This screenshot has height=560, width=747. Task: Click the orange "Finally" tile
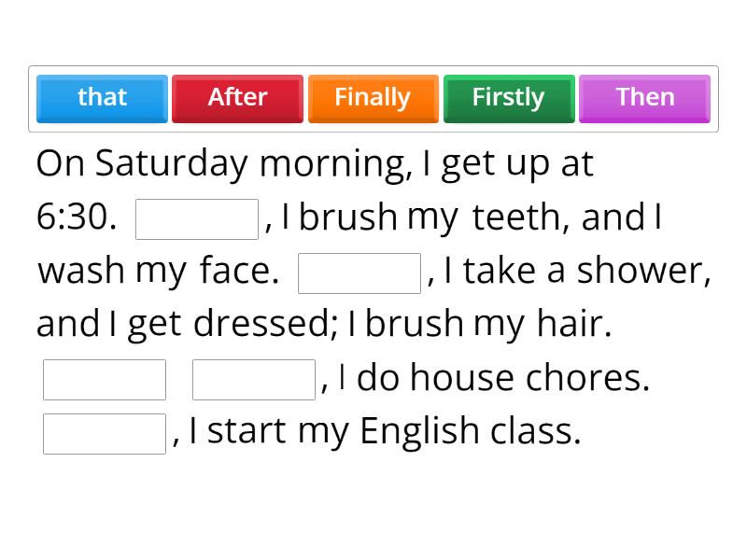[x=373, y=97]
